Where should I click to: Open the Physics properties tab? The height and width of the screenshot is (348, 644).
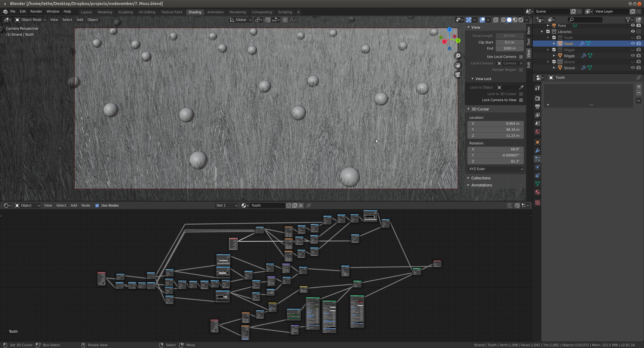tap(538, 167)
